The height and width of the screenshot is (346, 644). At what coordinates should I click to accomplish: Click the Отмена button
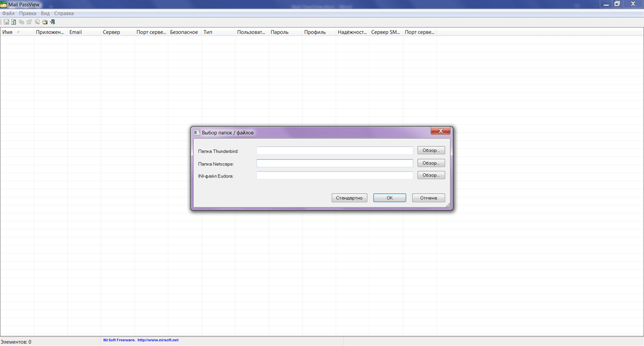[x=429, y=198]
